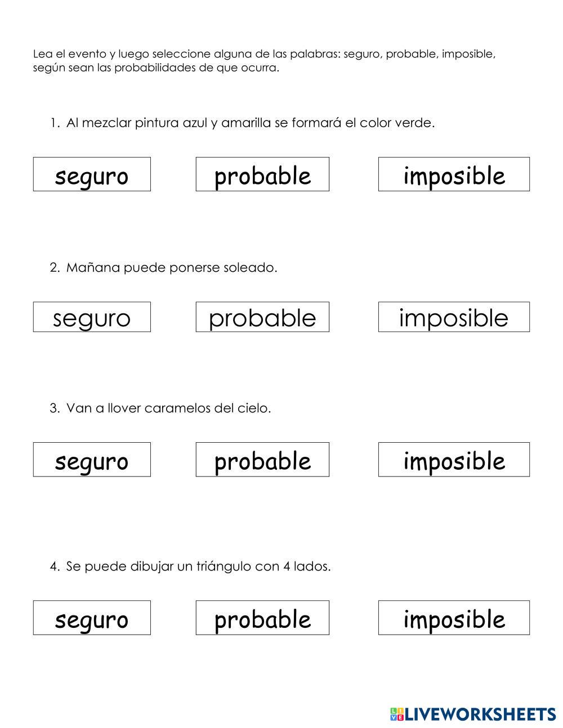Image resolution: width=563 pixels, height=728 pixels.
Task: Choose 'probable' for 'Mañana puede ponerse soleado'
Action: click(x=262, y=317)
